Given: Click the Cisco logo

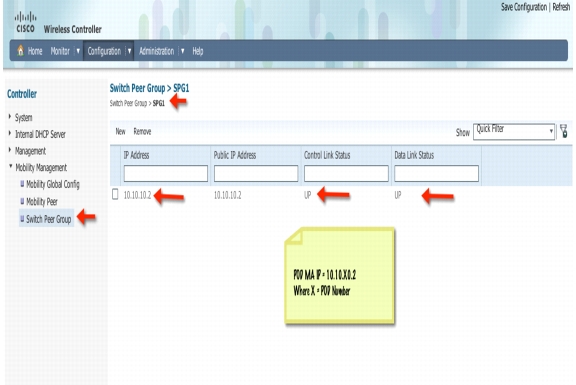Looking at the screenshot, I should pyautogui.click(x=25, y=22).
